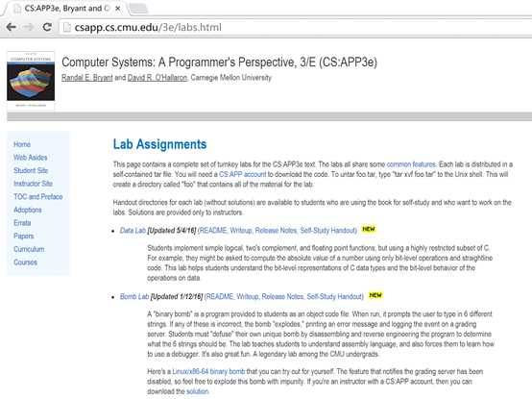Open Bomb Lab Release Notes link
532x399 pixels.
282,297
